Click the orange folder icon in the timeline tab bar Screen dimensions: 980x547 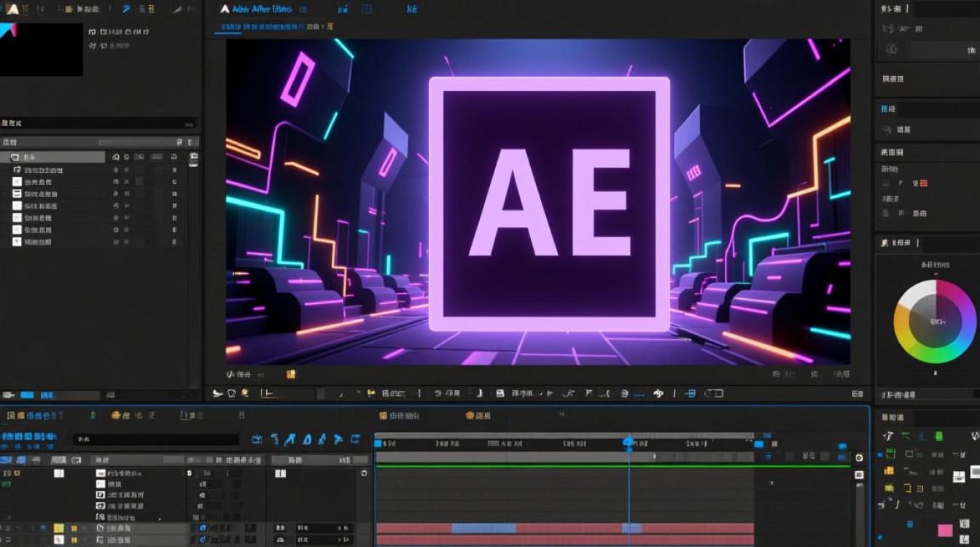coord(115,416)
